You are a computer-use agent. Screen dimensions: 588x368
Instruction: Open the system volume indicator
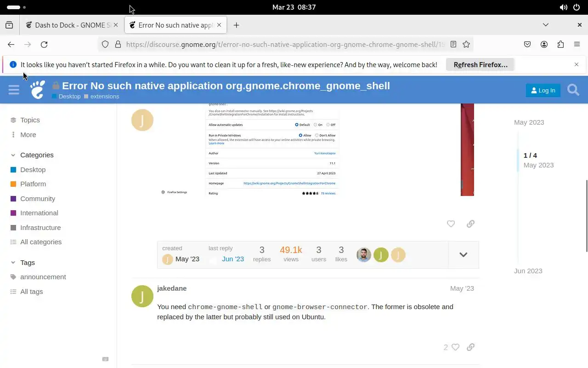(563, 7)
